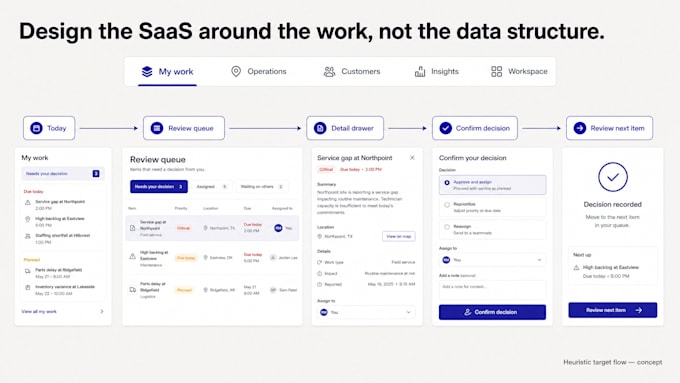The height and width of the screenshot is (383, 680).
Task: Click the Confirm decision checkmark icon
Action: pyautogui.click(x=445, y=128)
